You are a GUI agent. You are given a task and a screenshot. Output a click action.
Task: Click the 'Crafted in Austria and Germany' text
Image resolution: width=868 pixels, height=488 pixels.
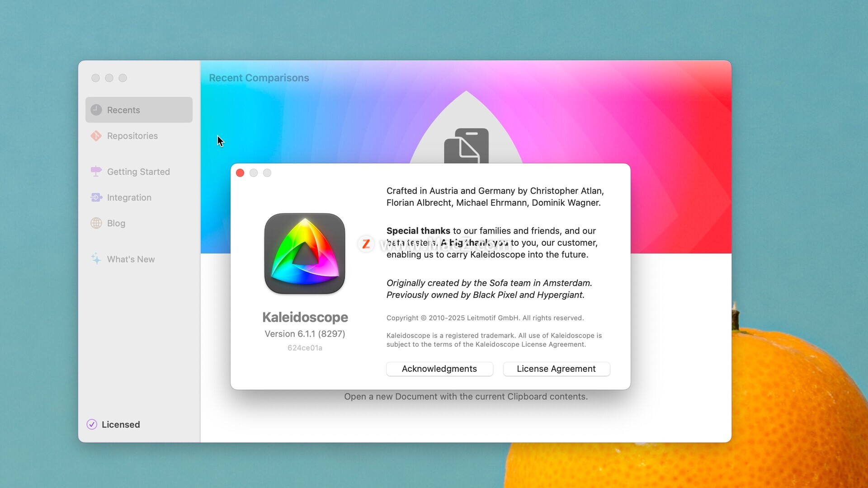coord(495,197)
